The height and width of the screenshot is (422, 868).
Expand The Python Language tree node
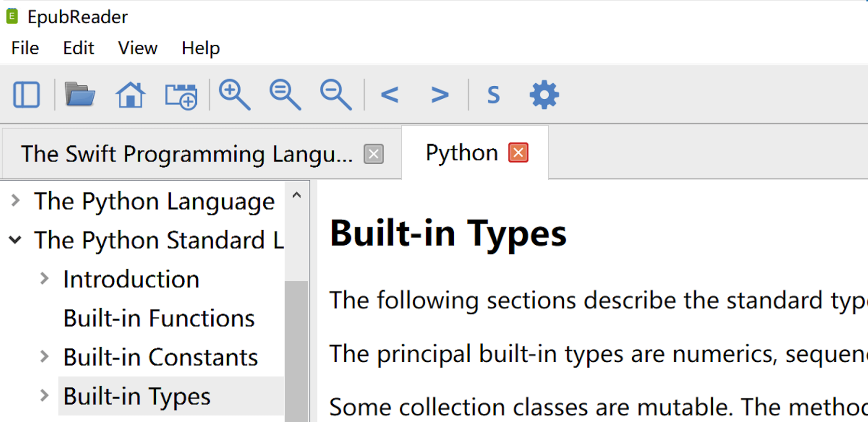pos(15,200)
